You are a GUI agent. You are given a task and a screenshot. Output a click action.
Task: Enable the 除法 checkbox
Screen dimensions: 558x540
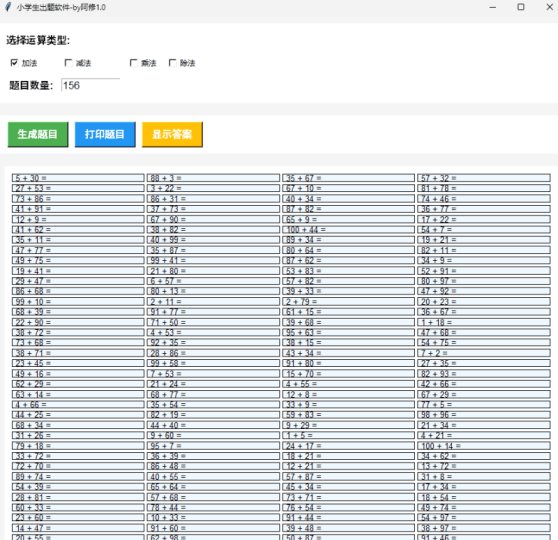coord(173,63)
